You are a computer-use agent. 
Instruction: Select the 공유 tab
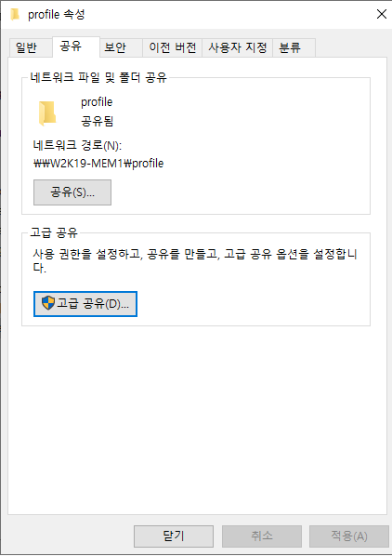[x=76, y=46]
